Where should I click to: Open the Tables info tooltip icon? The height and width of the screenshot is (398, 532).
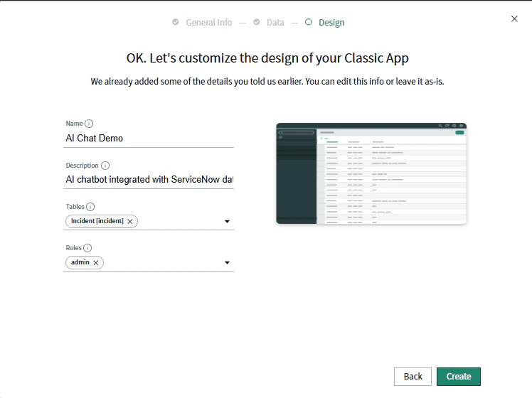90,207
